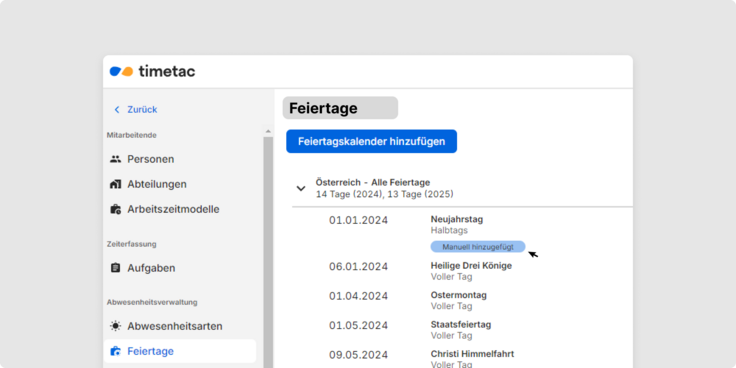Select Abwesenheitsarten in the sidebar

point(175,326)
